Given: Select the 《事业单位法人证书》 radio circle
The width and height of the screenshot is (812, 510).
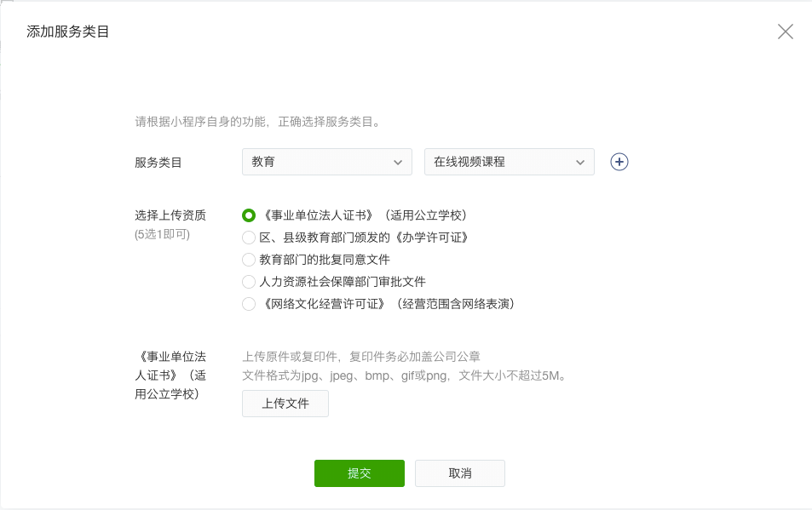Looking at the screenshot, I should (249, 215).
